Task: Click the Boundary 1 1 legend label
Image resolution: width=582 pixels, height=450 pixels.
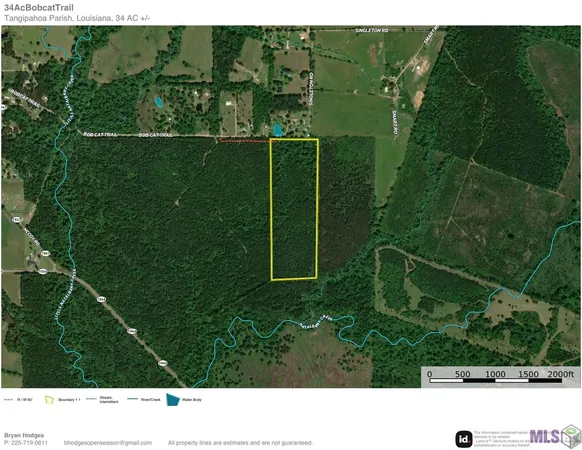Action: pos(69,400)
